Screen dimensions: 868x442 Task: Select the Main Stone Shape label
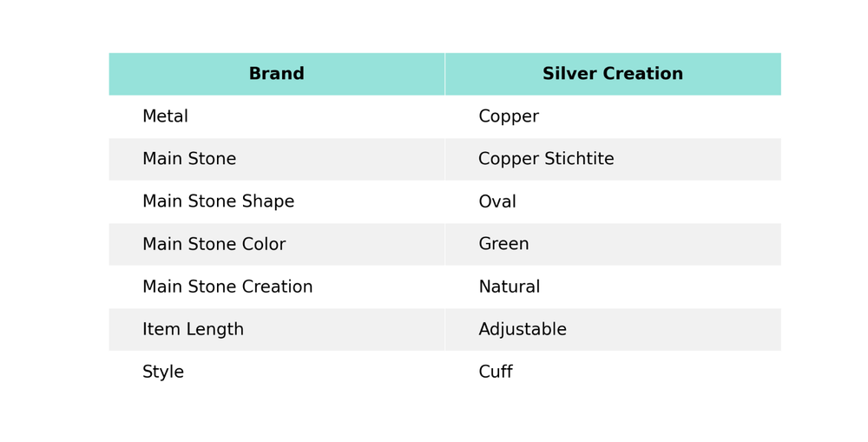click(218, 201)
